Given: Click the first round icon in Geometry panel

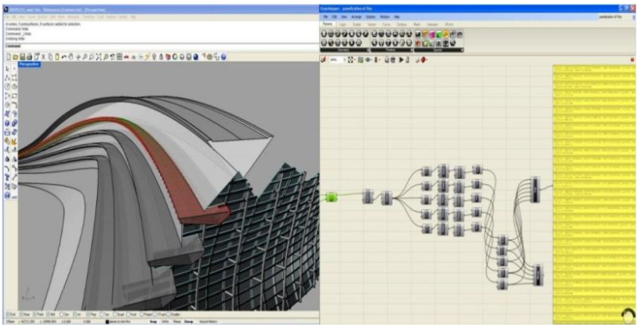Looking at the screenshot, I should [323, 34].
